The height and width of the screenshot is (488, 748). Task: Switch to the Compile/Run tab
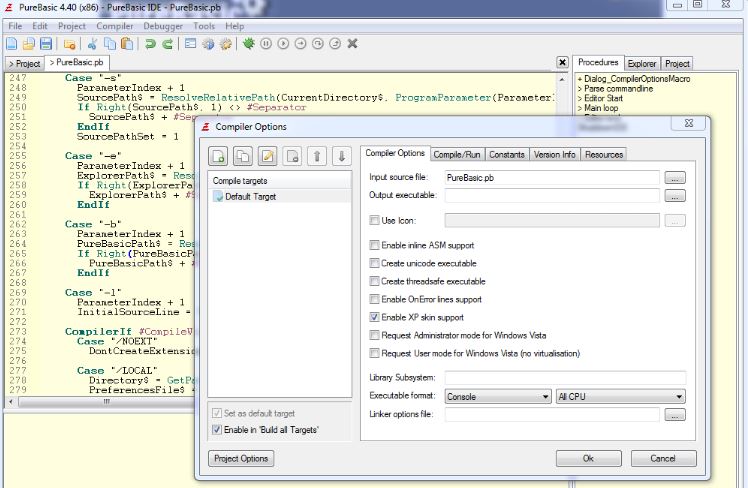[x=457, y=155]
